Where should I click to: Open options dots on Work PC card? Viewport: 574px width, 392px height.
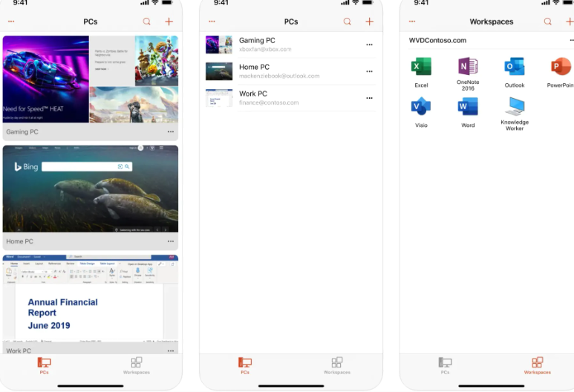tap(171, 350)
